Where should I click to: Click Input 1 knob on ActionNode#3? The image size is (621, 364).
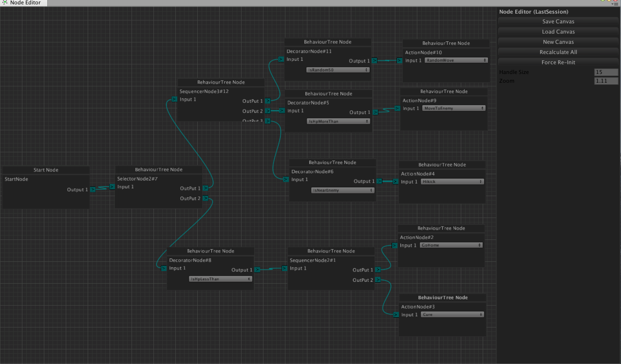[396, 315]
